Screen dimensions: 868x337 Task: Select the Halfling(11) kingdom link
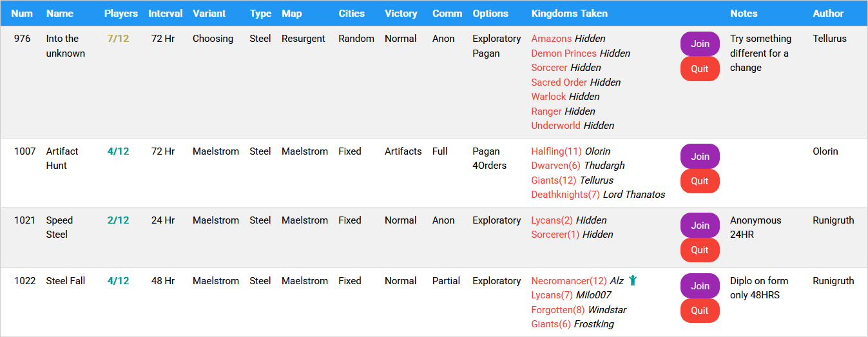[x=556, y=151]
